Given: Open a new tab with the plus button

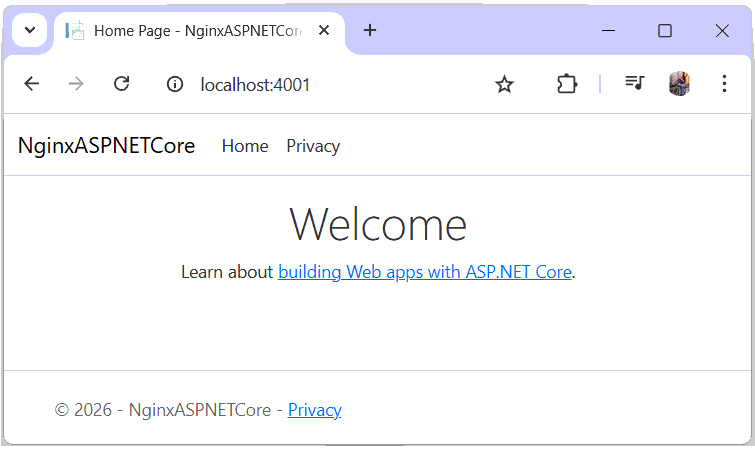Looking at the screenshot, I should pyautogui.click(x=370, y=30).
